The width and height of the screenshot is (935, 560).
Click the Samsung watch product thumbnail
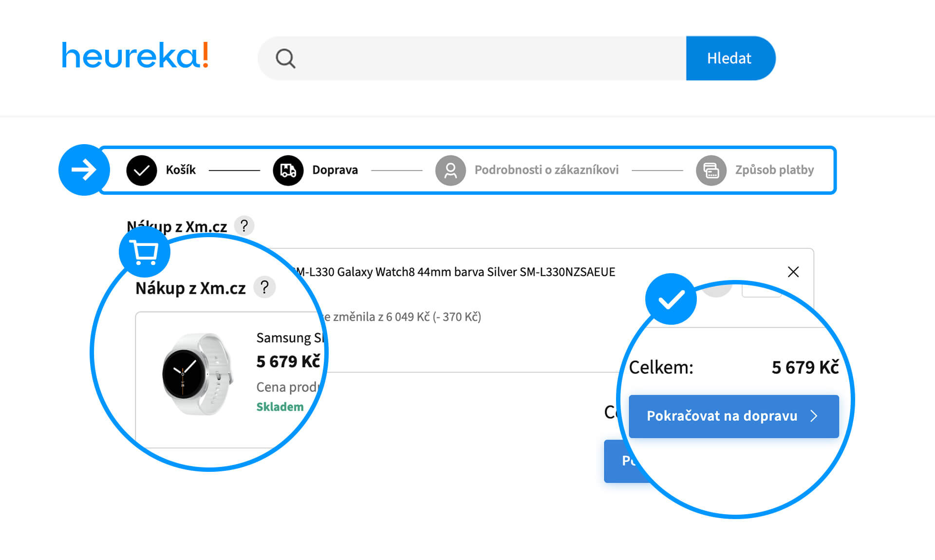197,373
